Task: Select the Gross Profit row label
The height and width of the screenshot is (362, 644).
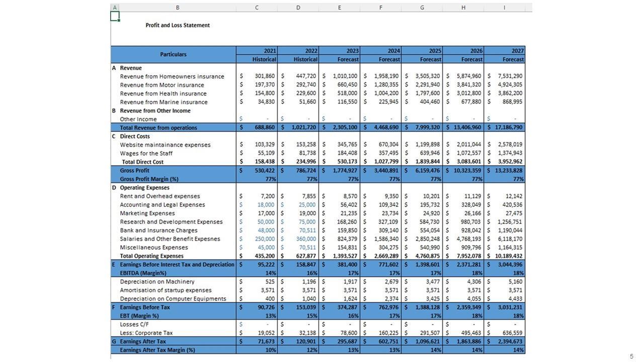Action: [134, 170]
